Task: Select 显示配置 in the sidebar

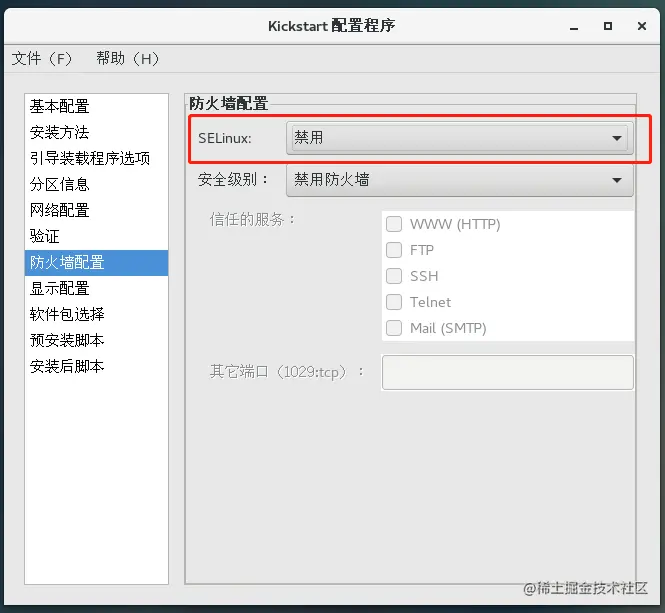Action: tap(96, 288)
